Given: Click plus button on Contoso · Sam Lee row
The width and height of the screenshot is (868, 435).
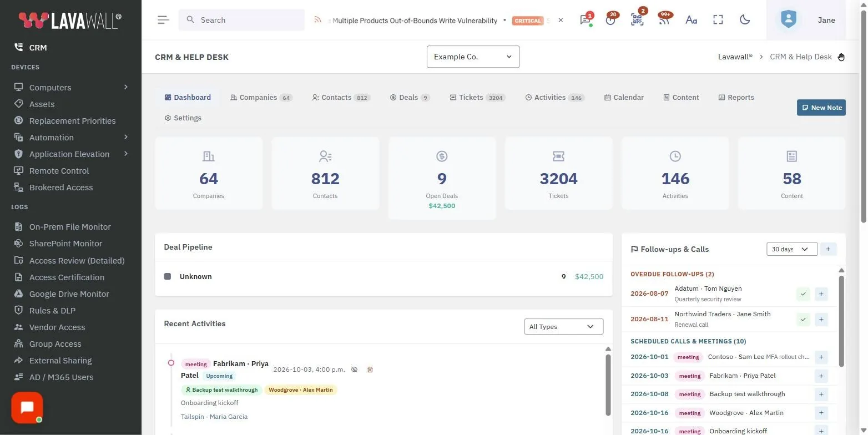Looking at the screenshot, I should click(821, 357).
